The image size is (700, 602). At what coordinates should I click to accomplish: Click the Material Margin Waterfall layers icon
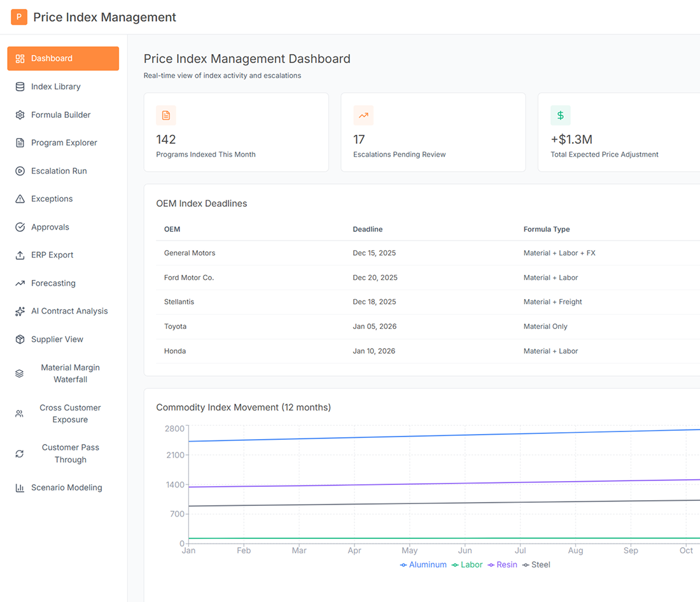tap(19, 374)
